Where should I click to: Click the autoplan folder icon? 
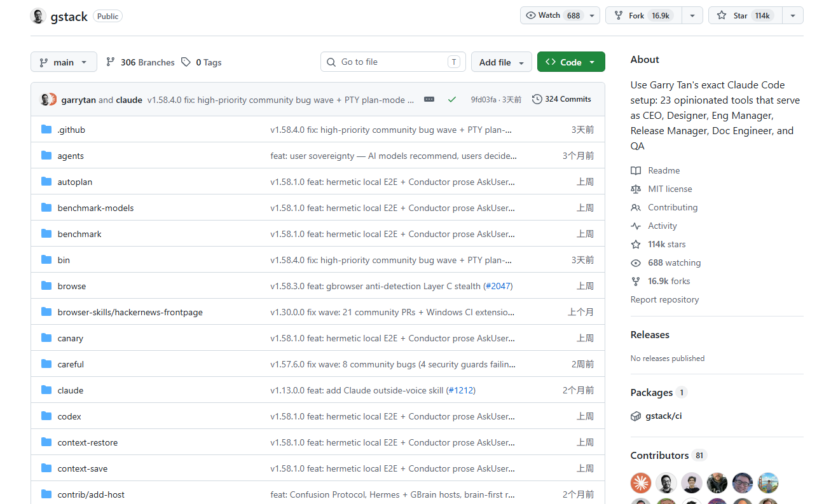(x=46, y=182)
